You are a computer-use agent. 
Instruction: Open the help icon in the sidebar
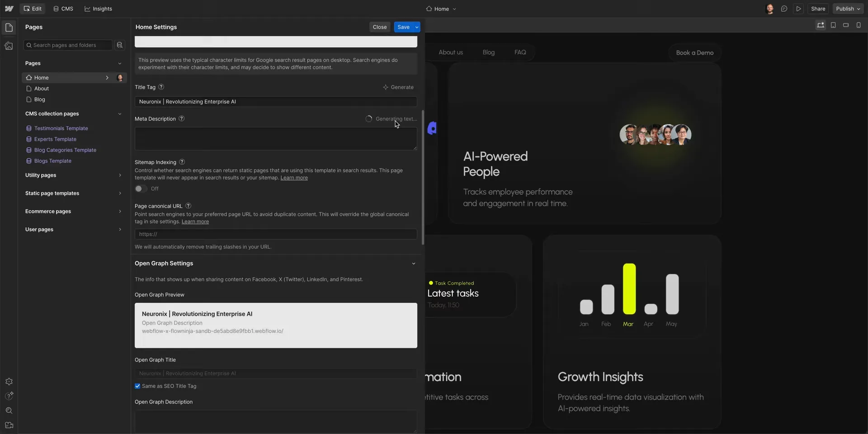tap(9, 396)
